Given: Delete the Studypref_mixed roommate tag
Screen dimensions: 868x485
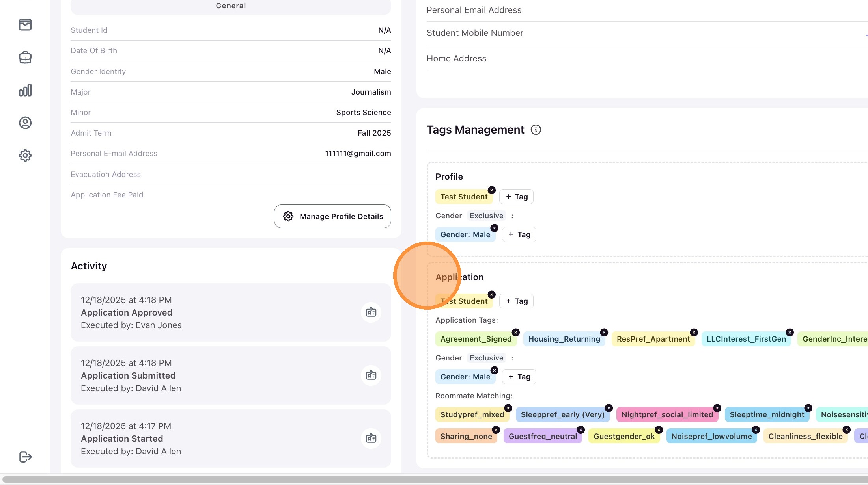Looking at the screenshot, I should [x=508, y=408].
